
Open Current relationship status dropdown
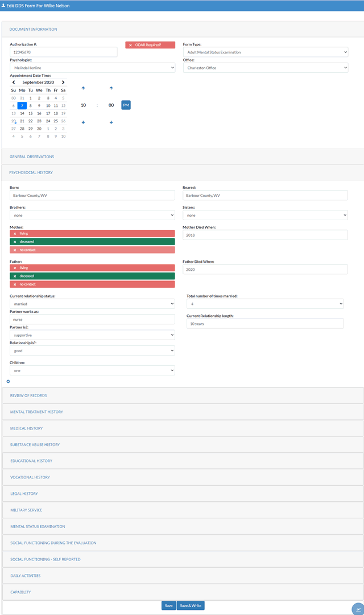point(92,304)
